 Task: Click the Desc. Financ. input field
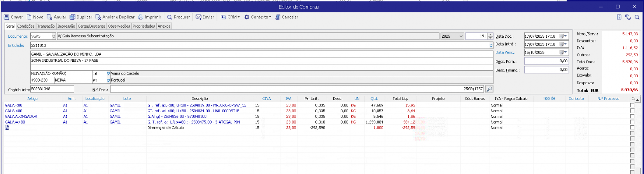546,70
